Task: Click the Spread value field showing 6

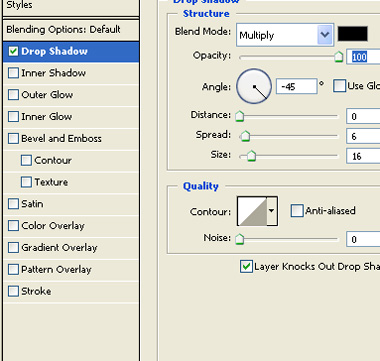Action: 363,136
